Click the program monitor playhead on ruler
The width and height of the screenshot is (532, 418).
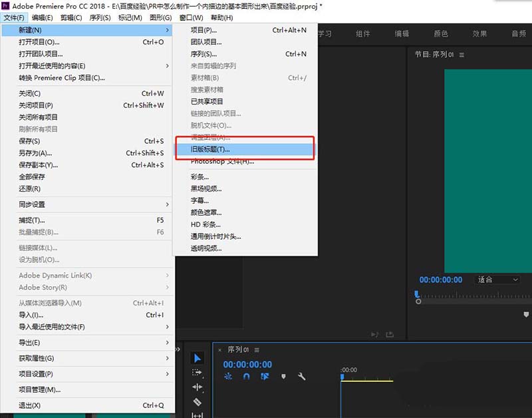point(417,294)
